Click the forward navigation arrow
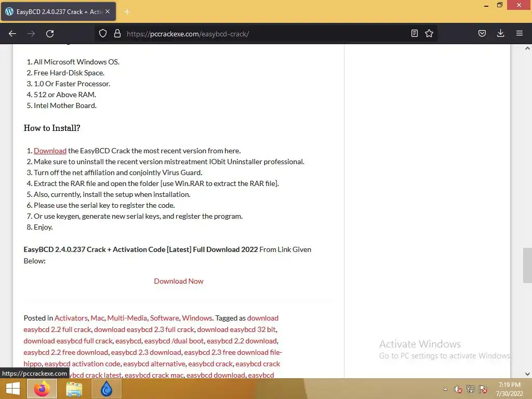The width and height of the screenshot is (532, 399). pos(31,34)
